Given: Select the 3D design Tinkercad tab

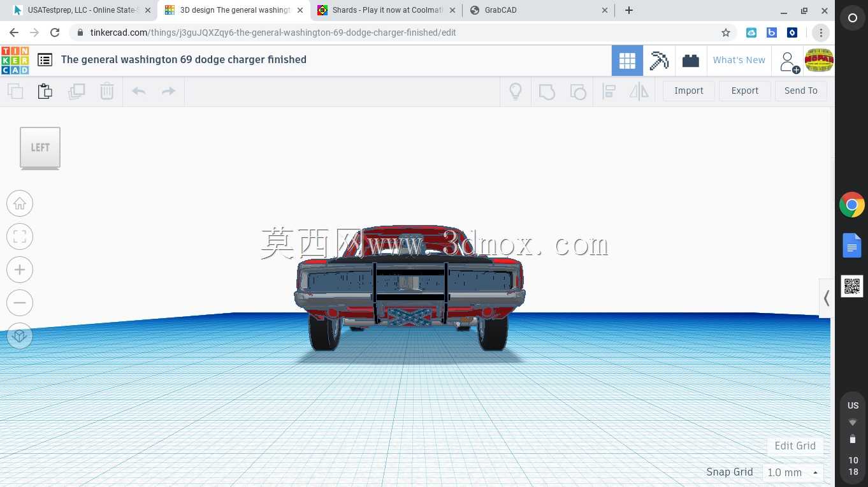Looking at the screenshot, I should [x=234, y=10].
